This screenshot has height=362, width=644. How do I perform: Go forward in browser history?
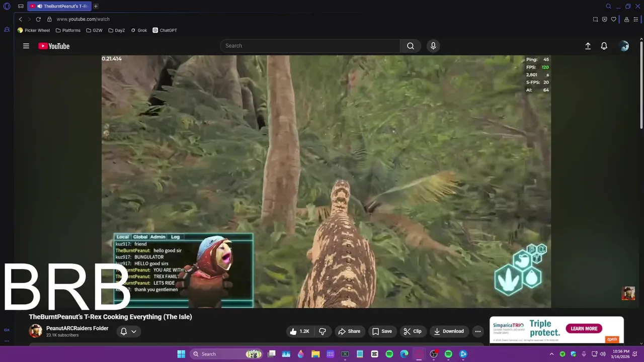[29, 19]
